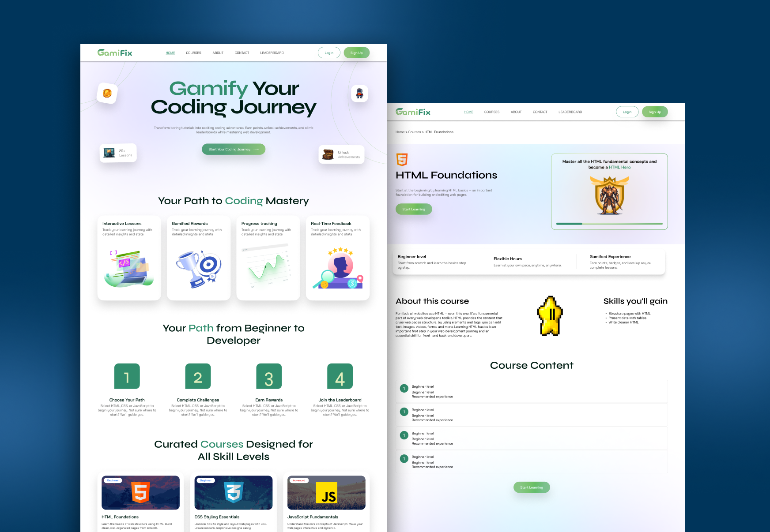This screenshot has height=532, width=770.
Task: Click step number 2 Complete Challenges
Action: coord(198,376)
